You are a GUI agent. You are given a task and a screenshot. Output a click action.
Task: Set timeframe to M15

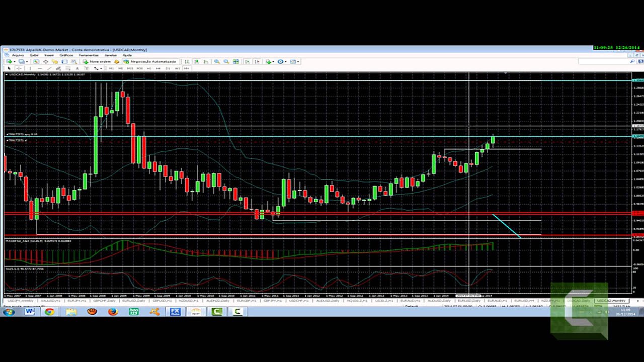[x=130, y=68]
